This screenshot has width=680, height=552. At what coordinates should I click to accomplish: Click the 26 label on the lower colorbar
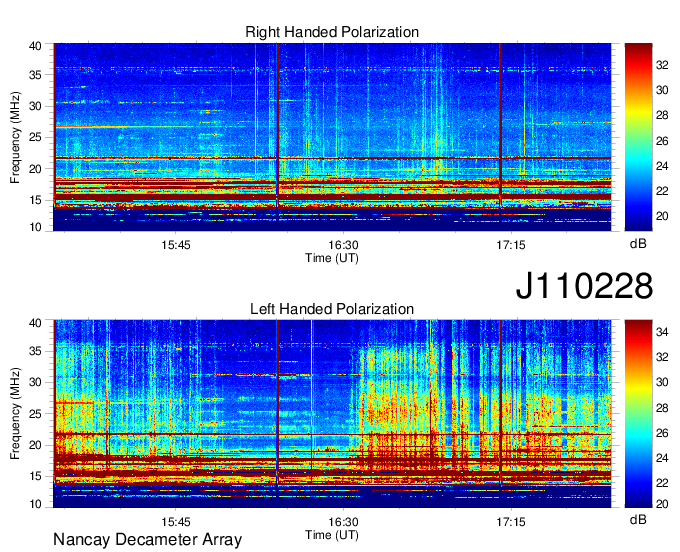click(662, 433)
